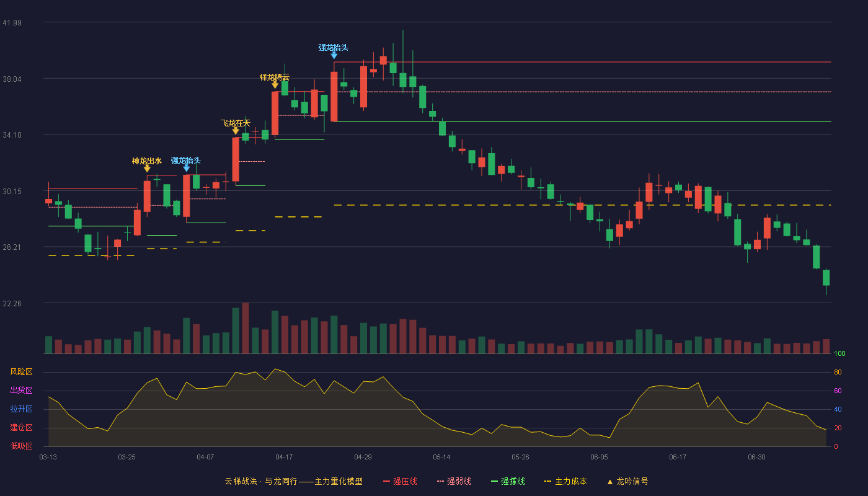Click the 05-26 date label
The image size is (868, 496).
tap(520, 457)
